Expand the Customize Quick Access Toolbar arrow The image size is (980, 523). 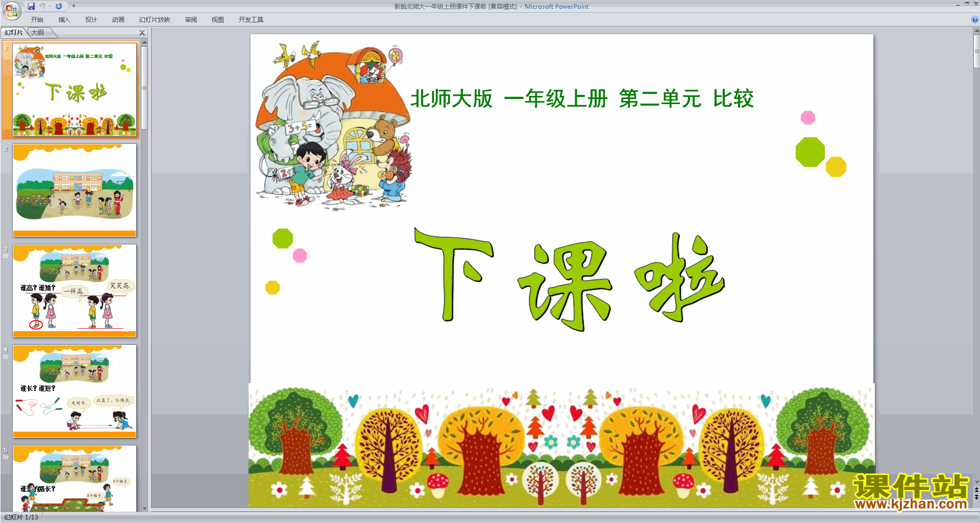73,6
